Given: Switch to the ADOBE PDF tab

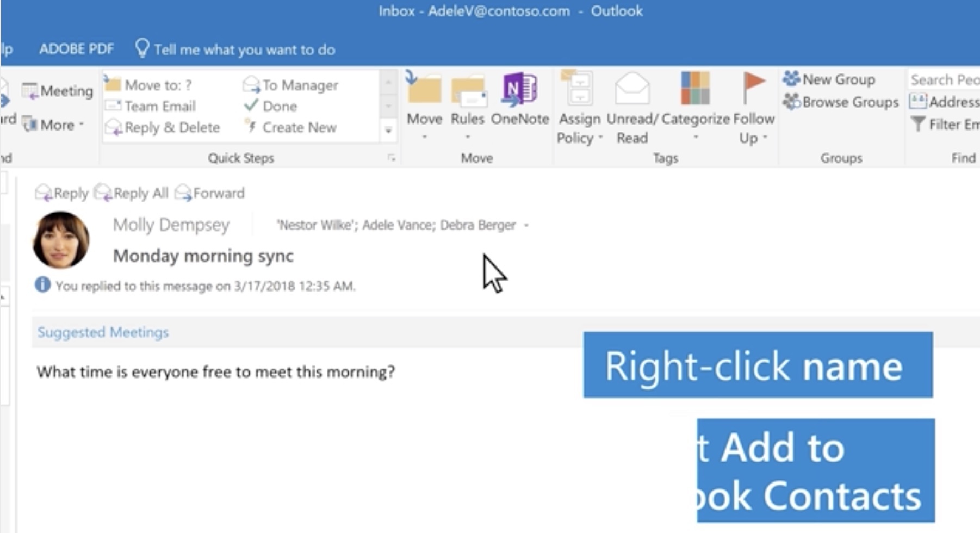Looking at the screenshot, I should [x=76, y=48].
